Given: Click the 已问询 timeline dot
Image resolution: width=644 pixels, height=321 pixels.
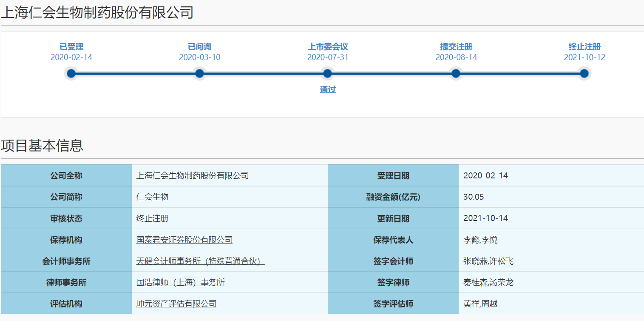Looking at the screenshot, I should 199,74.
